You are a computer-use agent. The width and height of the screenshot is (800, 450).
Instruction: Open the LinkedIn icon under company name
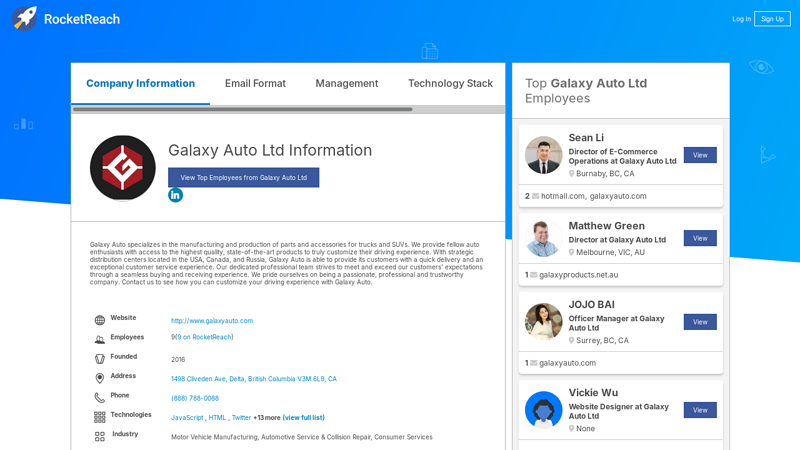(176, 195)
